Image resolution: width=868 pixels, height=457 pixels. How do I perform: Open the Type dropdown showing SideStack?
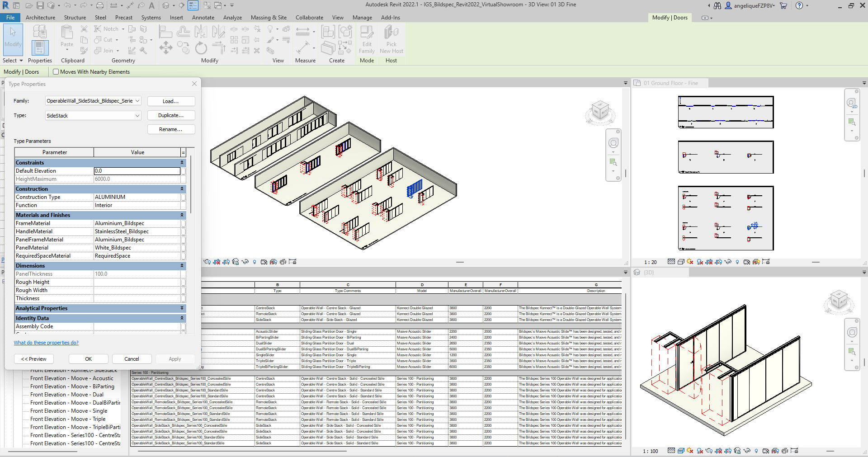(137, 116)
